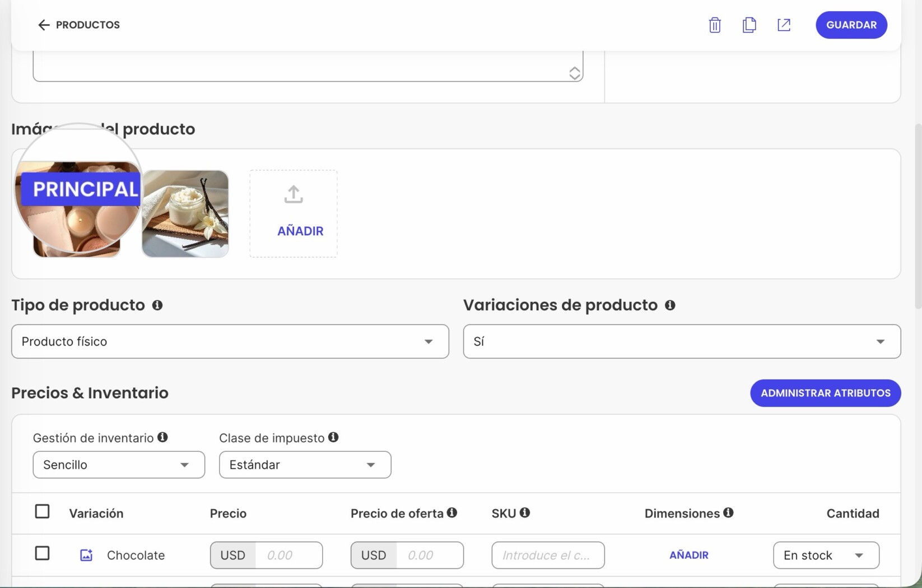Screen dimensions: 922x588
Task: Show info tooltip for Tipo de producto
Action: (157, 305)
